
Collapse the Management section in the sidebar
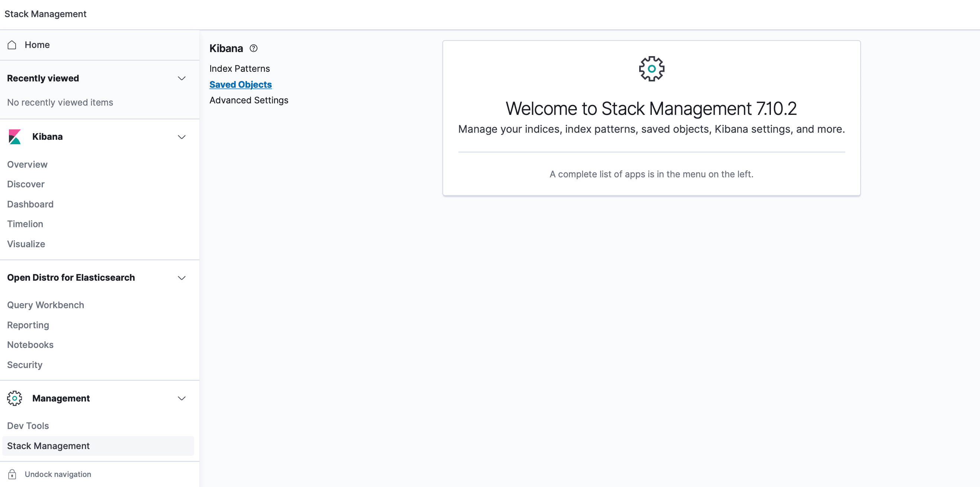pyautogui.click(x=182, y=399)
